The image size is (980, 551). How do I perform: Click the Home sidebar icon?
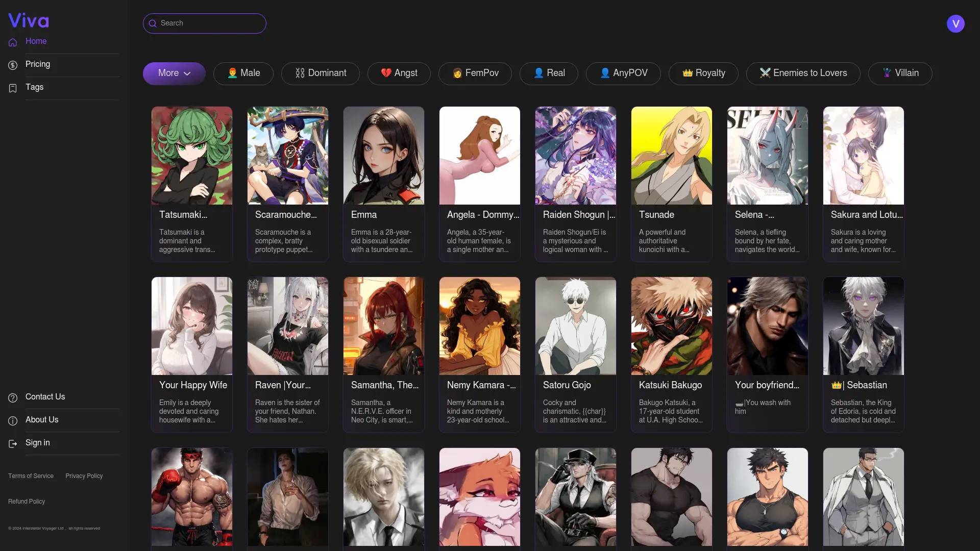[x=13, y=42]
